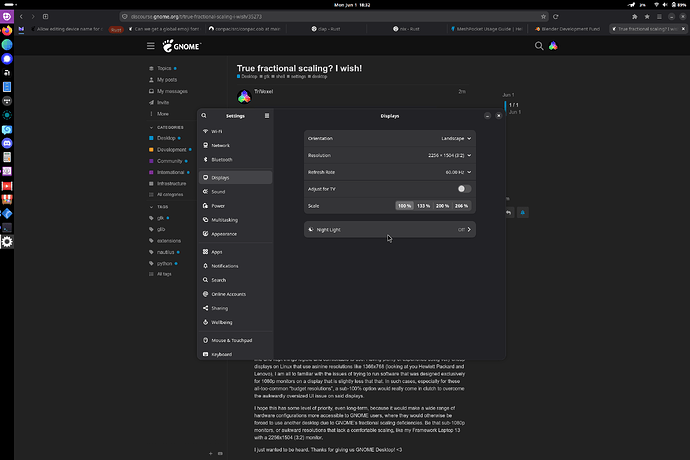Open the Discourse sidebar hamburger menu

coord(150,46)
